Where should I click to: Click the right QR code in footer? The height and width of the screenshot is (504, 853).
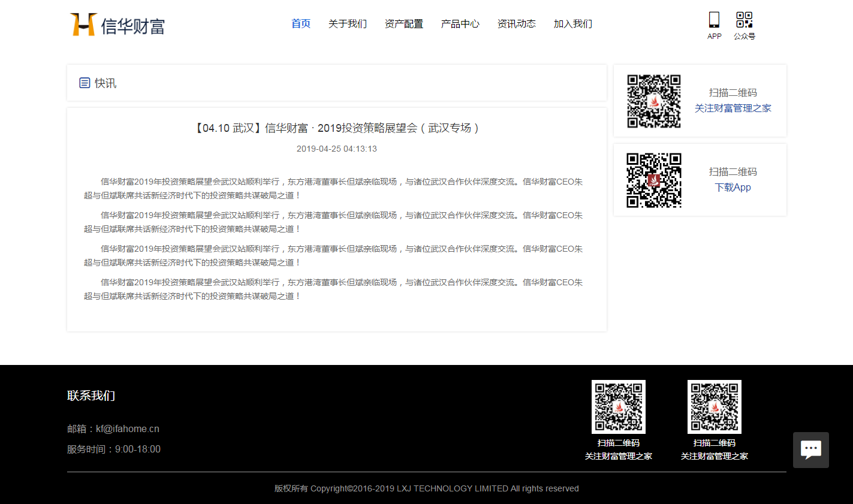point(714,406)
